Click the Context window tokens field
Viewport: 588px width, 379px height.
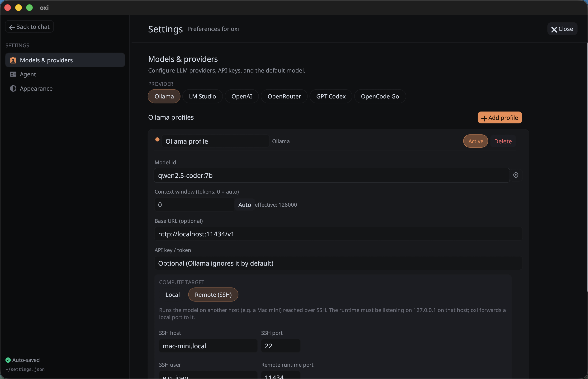[x=194, y=204]
